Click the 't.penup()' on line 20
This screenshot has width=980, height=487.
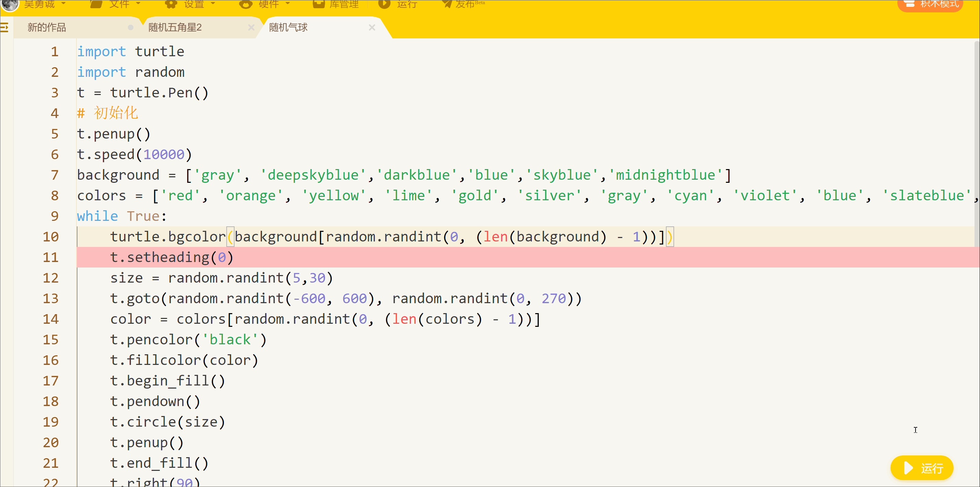(147, 442)
